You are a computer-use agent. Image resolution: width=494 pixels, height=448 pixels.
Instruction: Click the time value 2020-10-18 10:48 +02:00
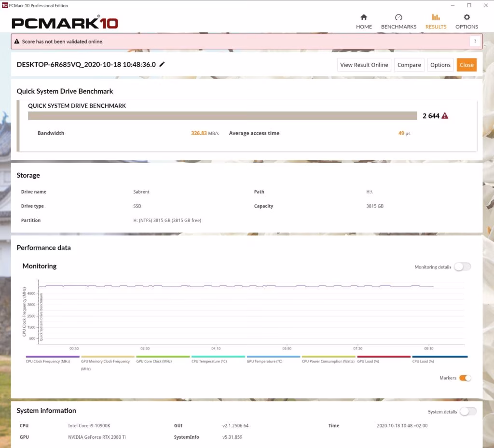(402, 426)
